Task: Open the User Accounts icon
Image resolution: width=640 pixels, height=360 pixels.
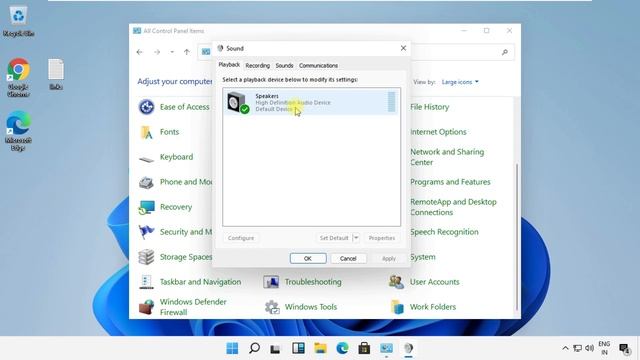Action: [x=396, y=282]
